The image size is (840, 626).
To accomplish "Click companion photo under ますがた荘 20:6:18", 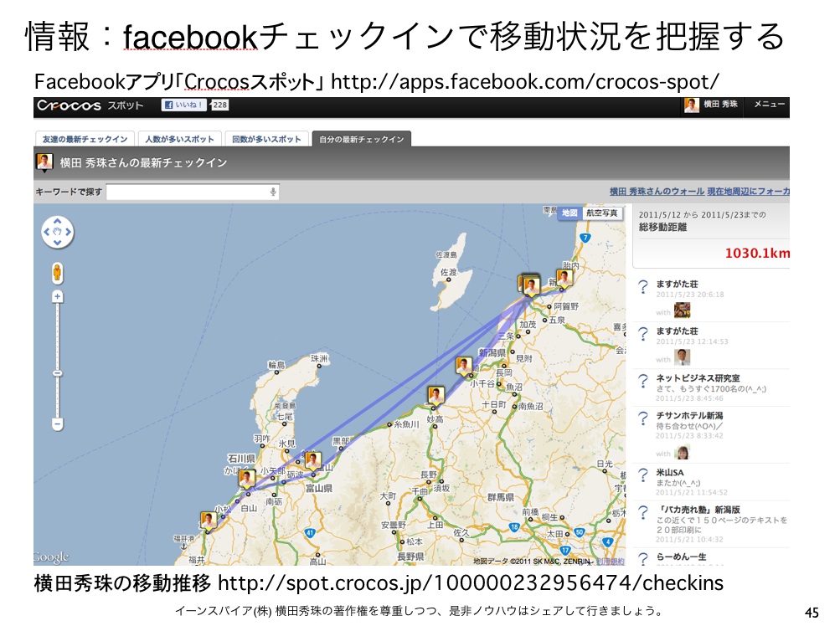I will tap(682, 310).
